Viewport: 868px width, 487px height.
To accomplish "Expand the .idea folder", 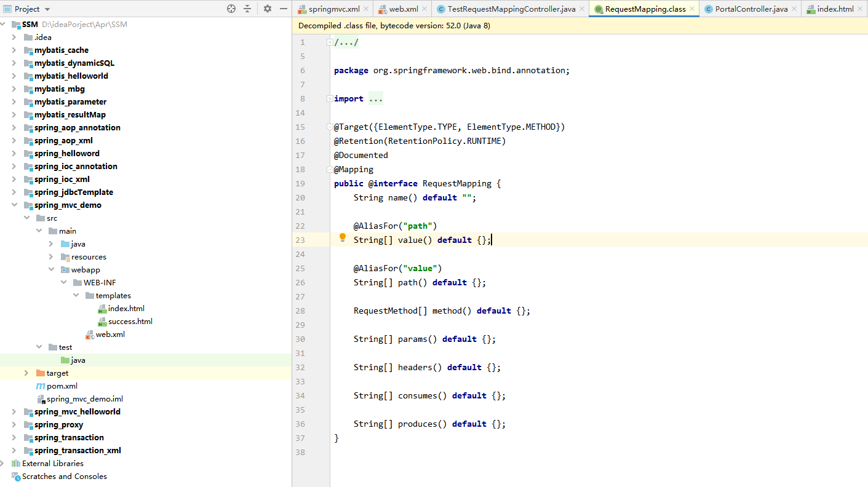I will tap(14, 38).
